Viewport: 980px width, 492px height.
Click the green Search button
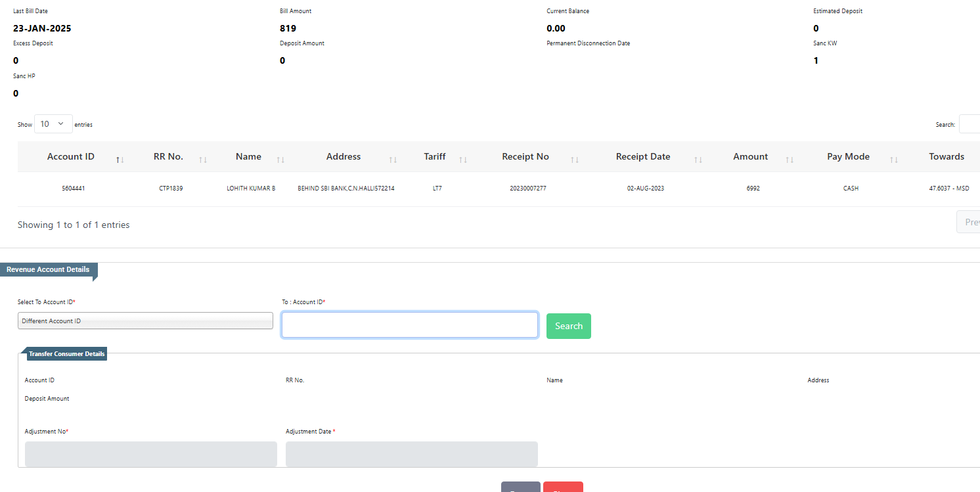tap(568, 326)
